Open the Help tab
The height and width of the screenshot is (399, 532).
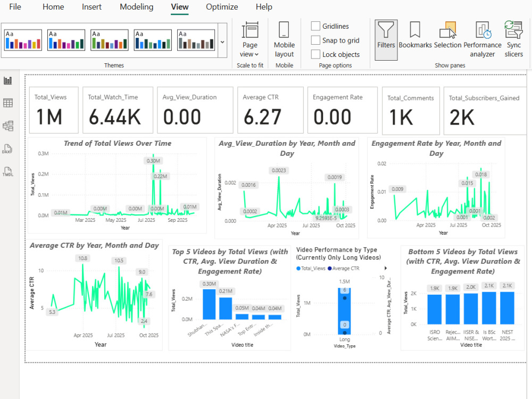[x=264, y=7]
